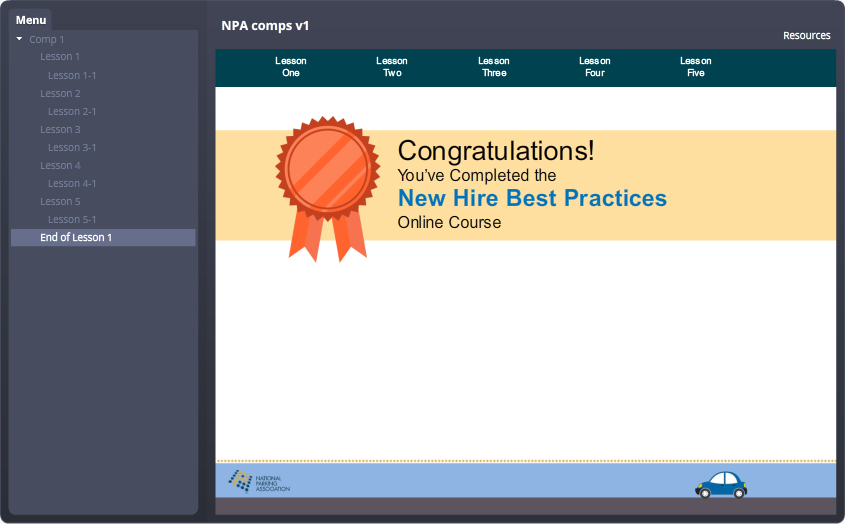Viewport: 845px width, 524px height.
Task: Select End of Lesson 1 entry
Action: pyautogui.click(x=76, y=237)
